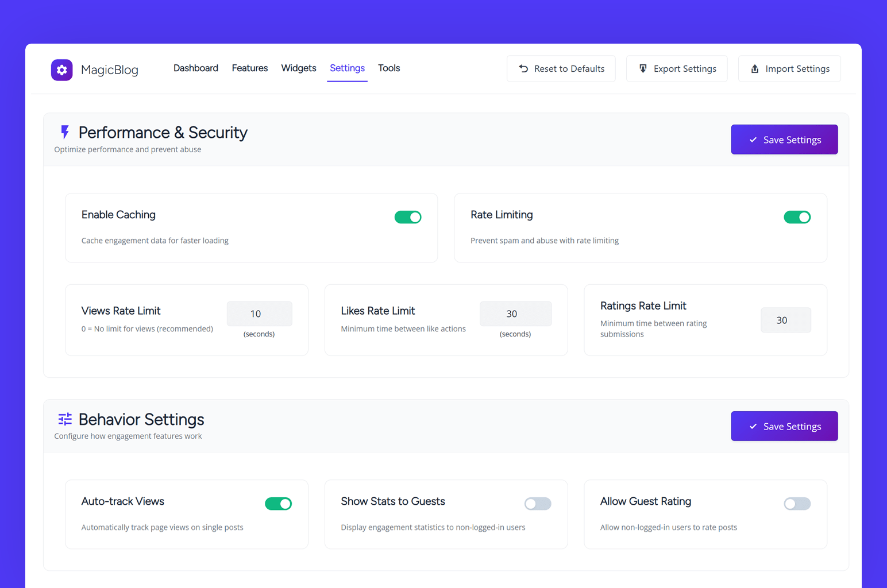
Task: Click the (seconds) label under Likes Rate Limit
Action: (x=515, y=334)
